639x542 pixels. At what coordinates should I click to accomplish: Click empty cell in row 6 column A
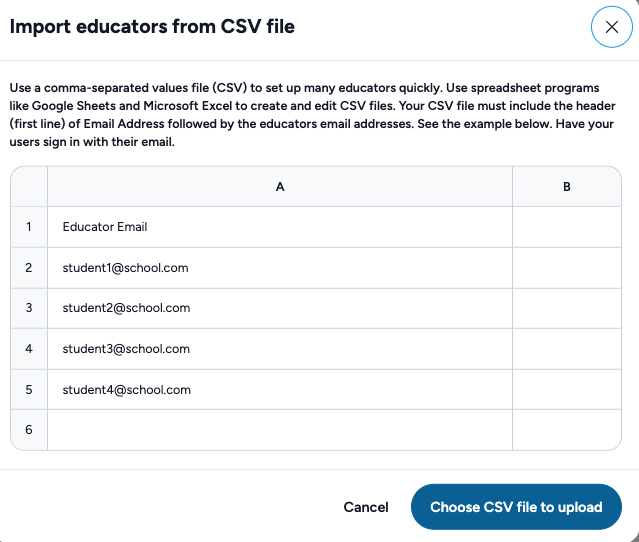click(280, 430)
